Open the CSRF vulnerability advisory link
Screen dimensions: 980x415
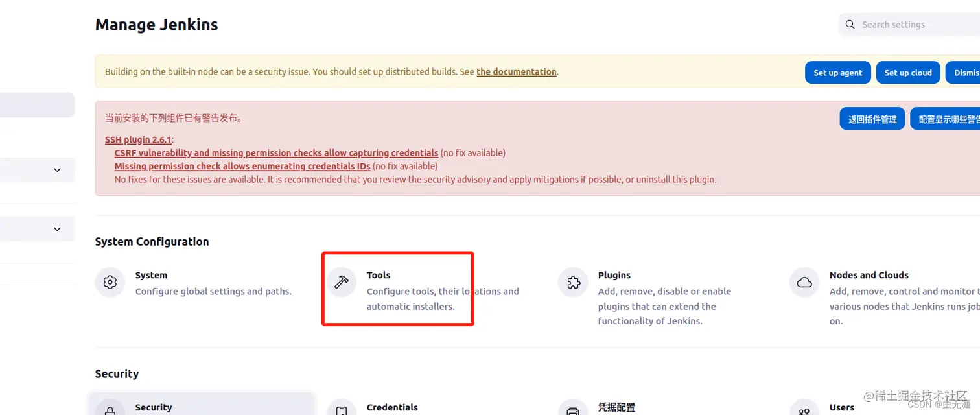276,153
